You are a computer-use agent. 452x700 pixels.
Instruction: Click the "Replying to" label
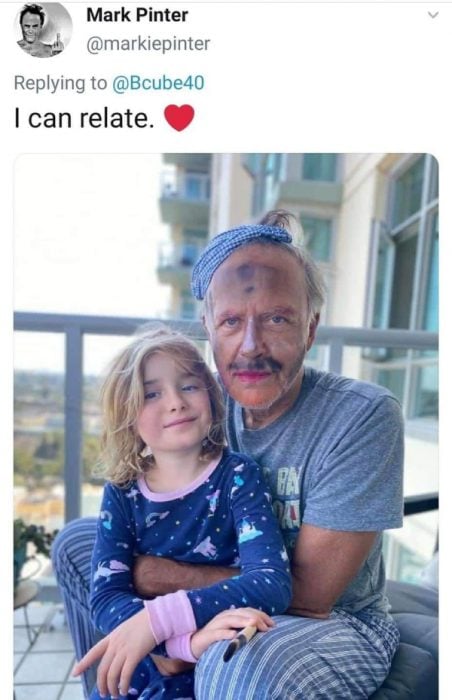click(61, 83)
